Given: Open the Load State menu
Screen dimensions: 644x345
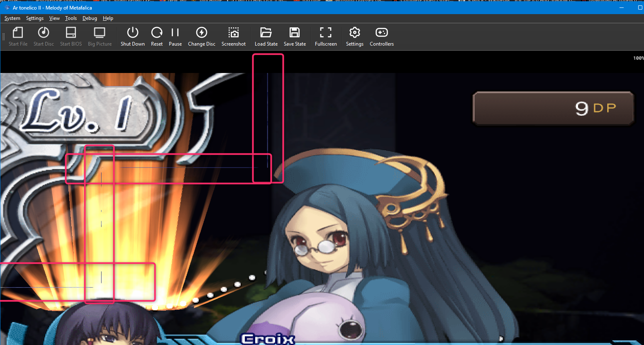Looking at the screenshot, I should 266,36.
